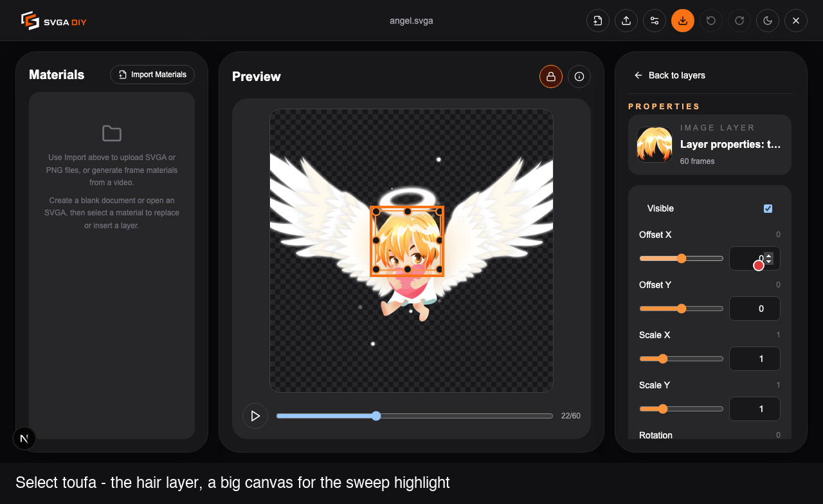This screenshot has height=504, width=823.
Task: Open the info icon in Preview
Action: 579,76
